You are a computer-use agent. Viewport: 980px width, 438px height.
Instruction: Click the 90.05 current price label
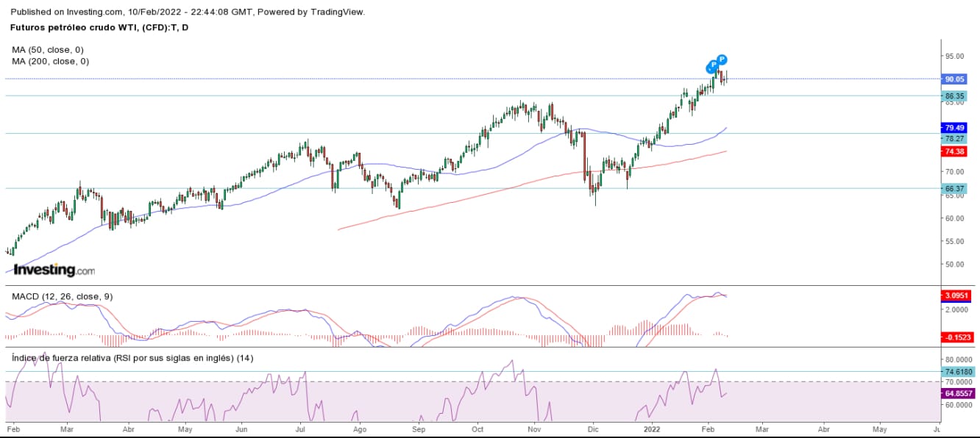[x=955, y=79]
